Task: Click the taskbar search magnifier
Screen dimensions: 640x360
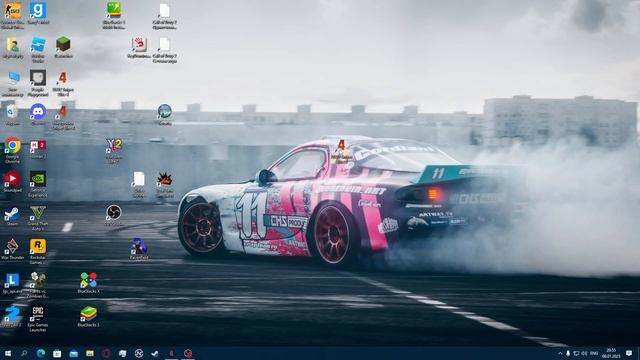Action: coord(24,353)
